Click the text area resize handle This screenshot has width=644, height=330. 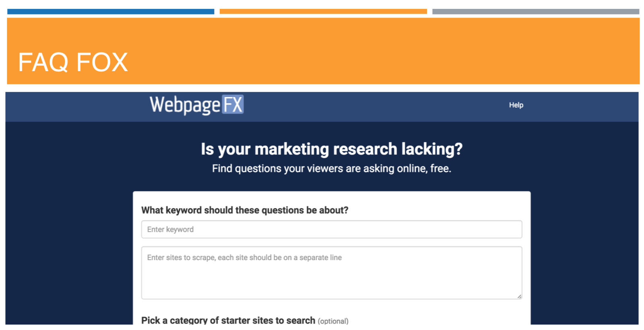pos(519,296)
